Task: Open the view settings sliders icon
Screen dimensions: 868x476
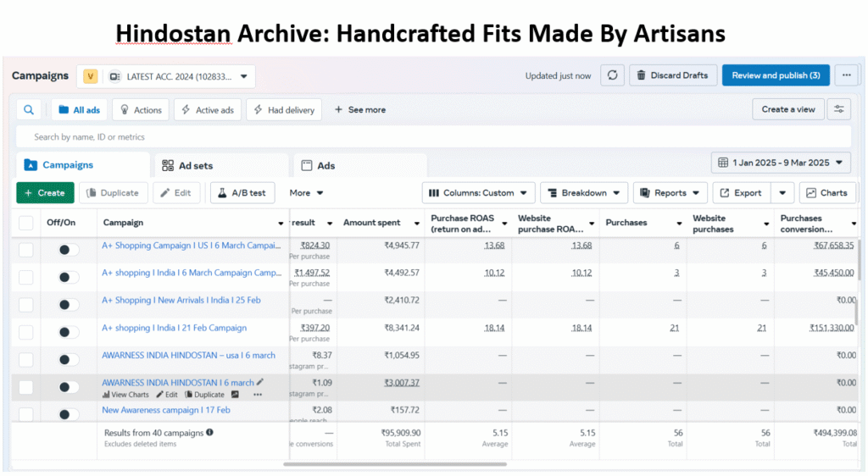Action: (x=838, y=109)
